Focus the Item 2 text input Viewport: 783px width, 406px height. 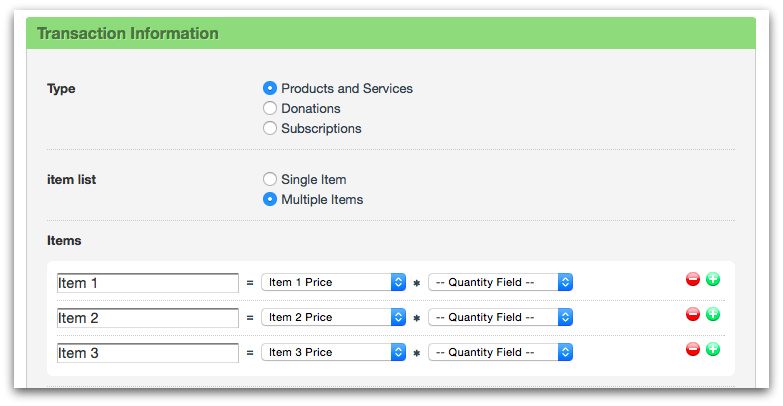(148, 318)
